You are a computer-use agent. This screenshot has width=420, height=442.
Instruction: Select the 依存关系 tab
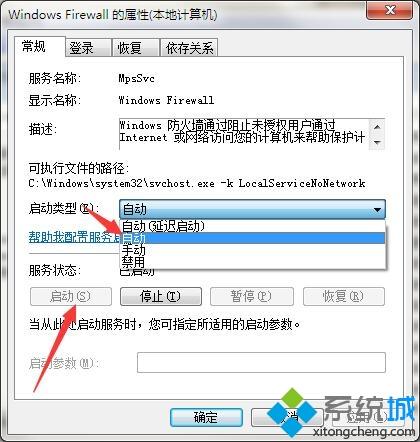(x=189, y=48)
